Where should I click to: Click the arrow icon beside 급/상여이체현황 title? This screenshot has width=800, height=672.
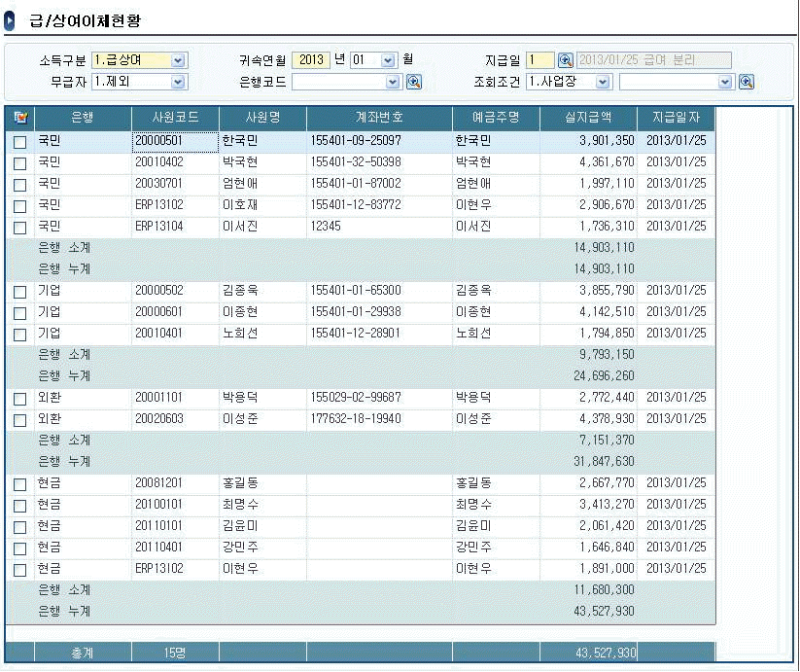tap(11, 19)
